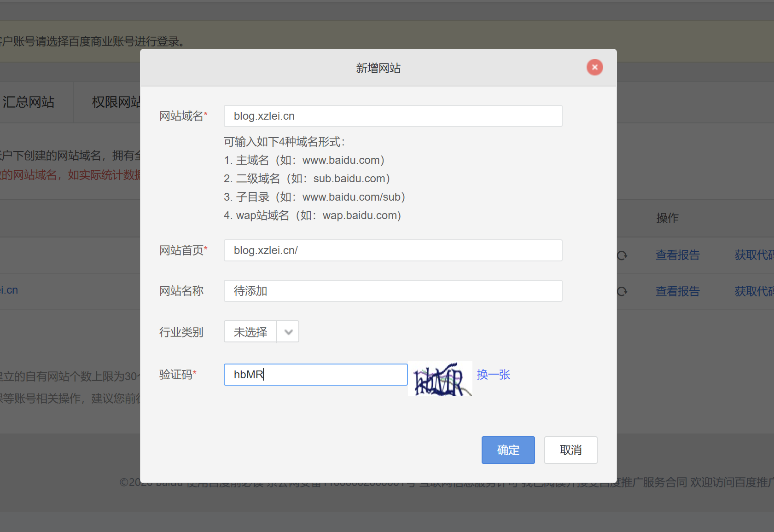Click 获取代码 in the first table row
Image resolution: width=774 pixels, height=532 pixels.
[754, 255]
